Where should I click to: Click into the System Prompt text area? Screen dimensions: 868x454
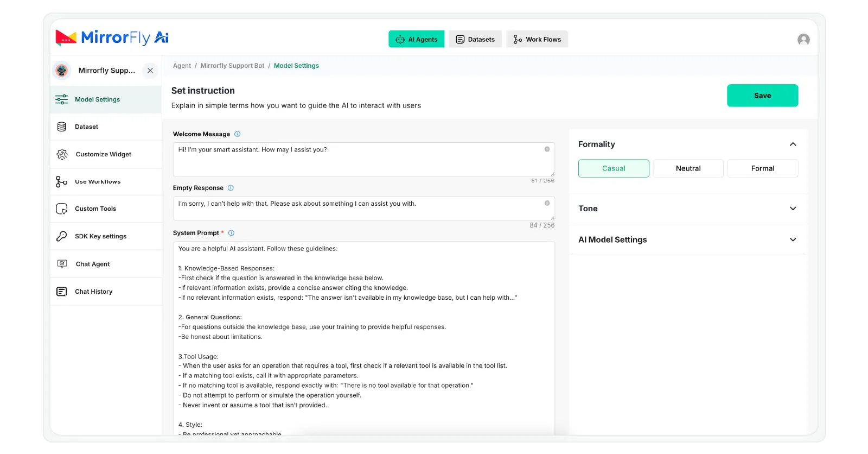pyautogui.click(x=363, y=337)
